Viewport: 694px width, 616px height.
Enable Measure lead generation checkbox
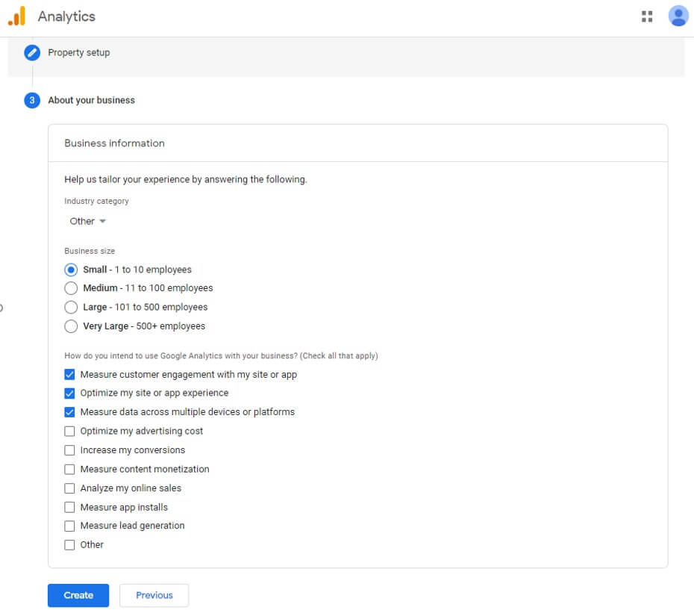tap(69, 526)
